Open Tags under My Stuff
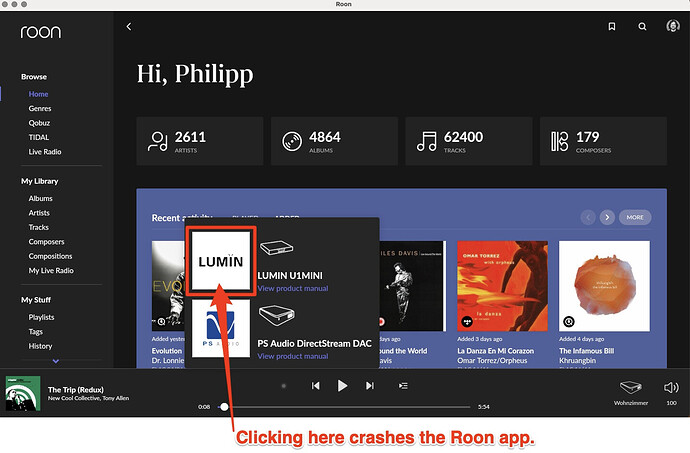 pos(36,332)
